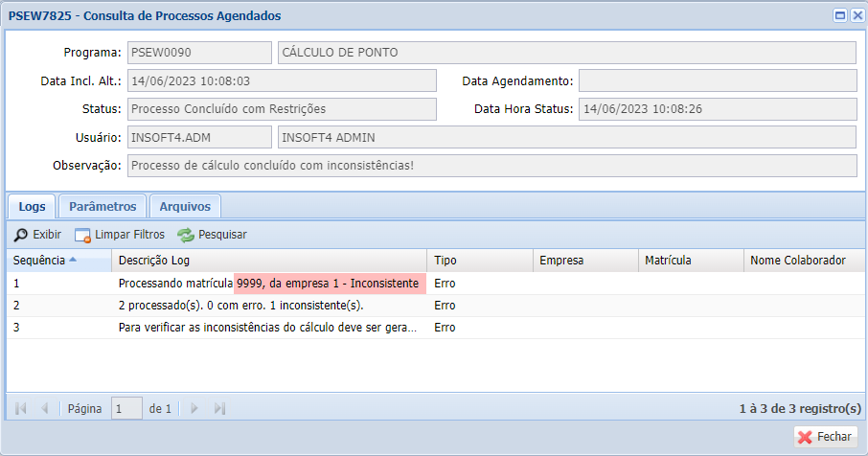Go to previous page of logs

tap(44, 408)
